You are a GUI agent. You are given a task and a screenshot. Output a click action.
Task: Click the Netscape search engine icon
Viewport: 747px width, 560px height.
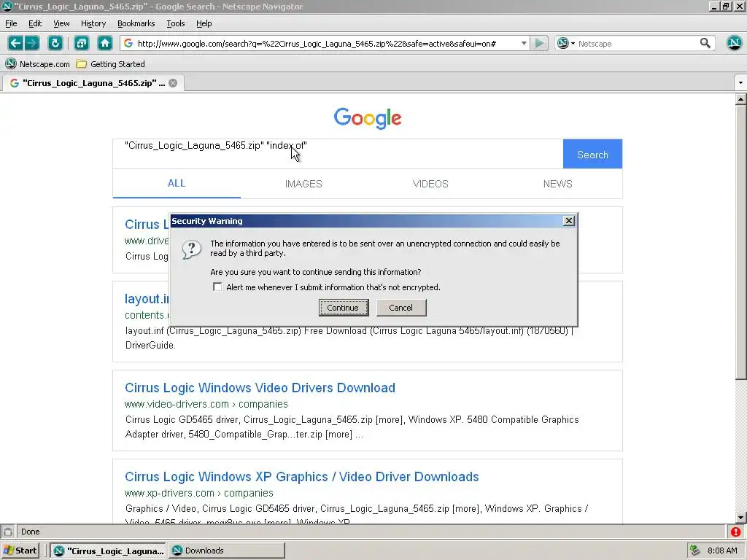(x=563, y=43)
